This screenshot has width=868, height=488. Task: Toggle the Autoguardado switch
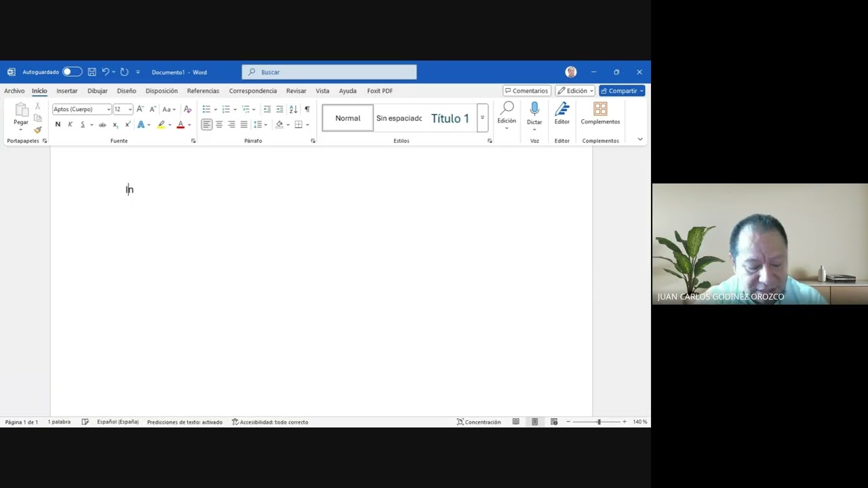click(72, 72)
